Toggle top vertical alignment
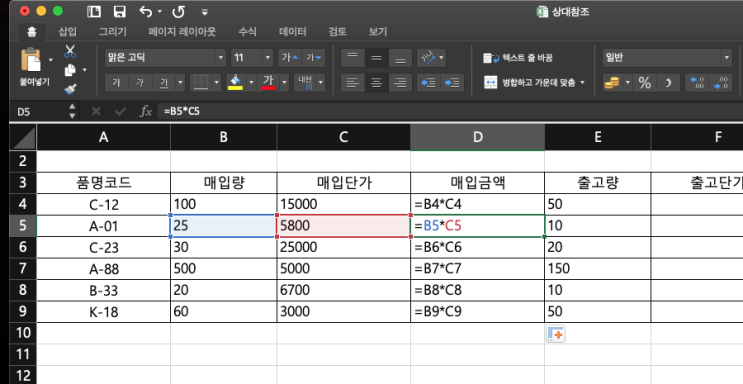The width and height of the screenshot is (743, 384). 353,58
